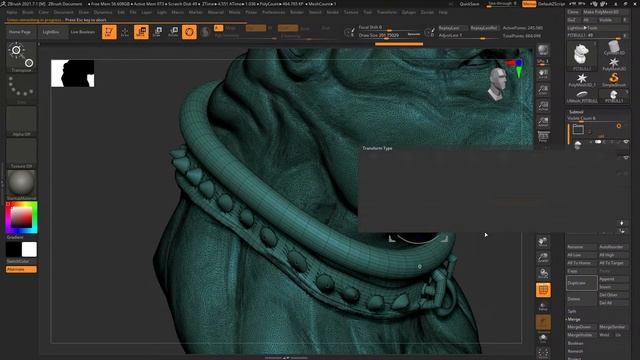Toggle the Rgb channel button
The width and height of the screenshot is (640, 360).
(x=256, y=28)
